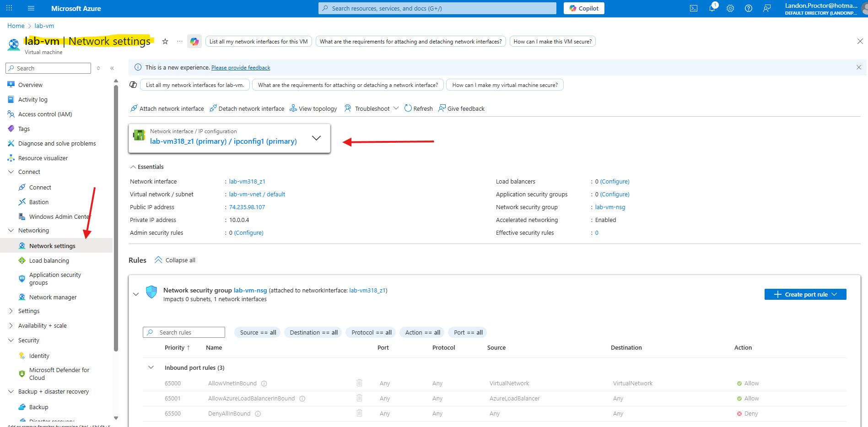Open the more options ellipsis beside the title
The width and height of the screenshot is (868, 427).
click(180, 41)
